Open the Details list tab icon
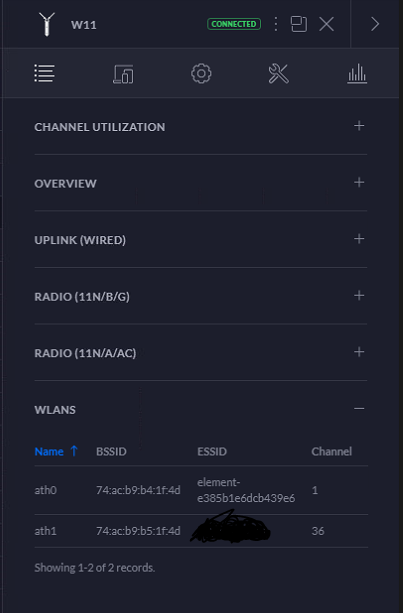 (x=44, y=73)
